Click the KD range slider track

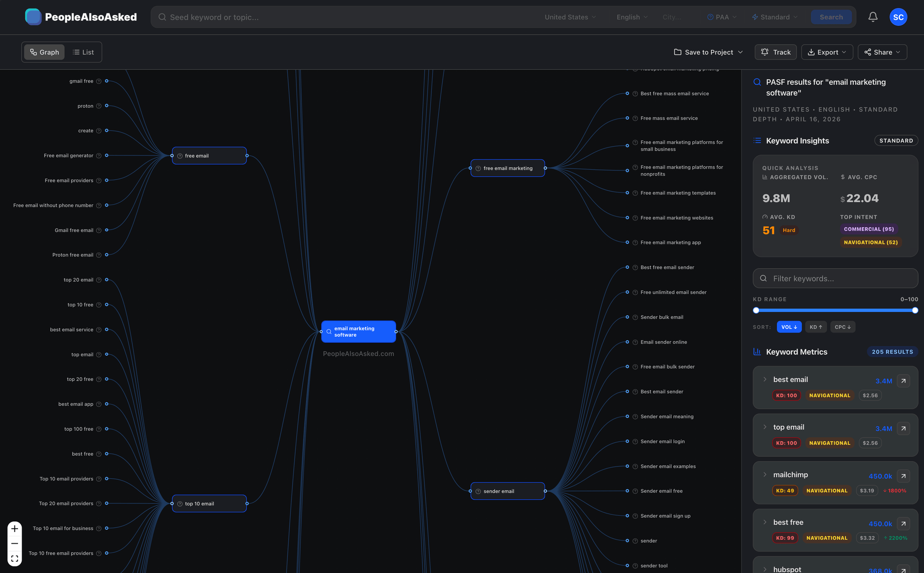(x=836, y=310)
